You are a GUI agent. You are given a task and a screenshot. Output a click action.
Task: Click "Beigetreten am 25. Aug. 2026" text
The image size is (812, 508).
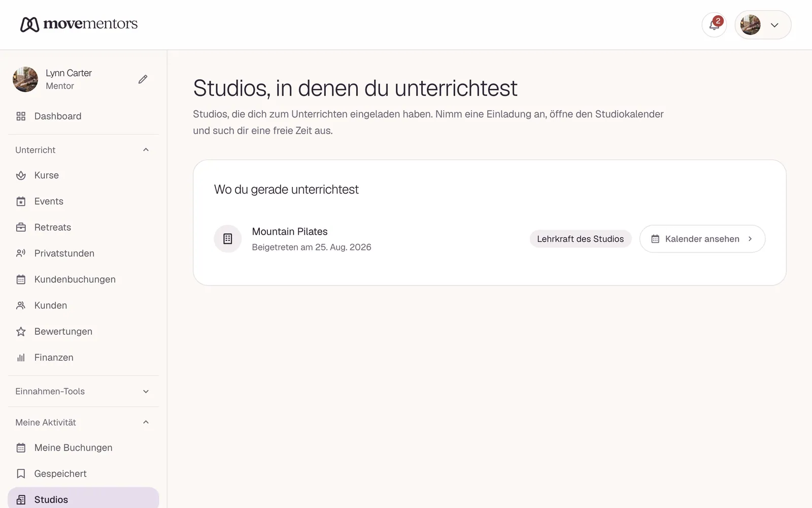[312, 247]
